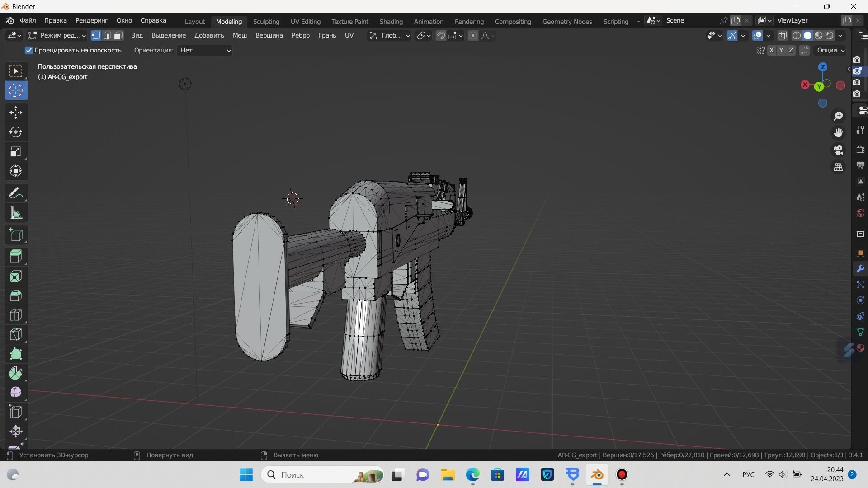Toggle snapping magnet icon
This screenshot has height=488, width=868.
(441, 35)
